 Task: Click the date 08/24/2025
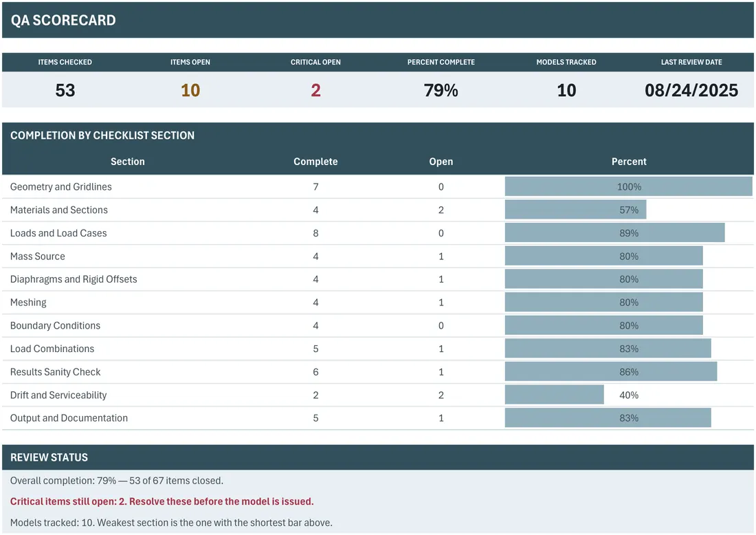(691, 90)
